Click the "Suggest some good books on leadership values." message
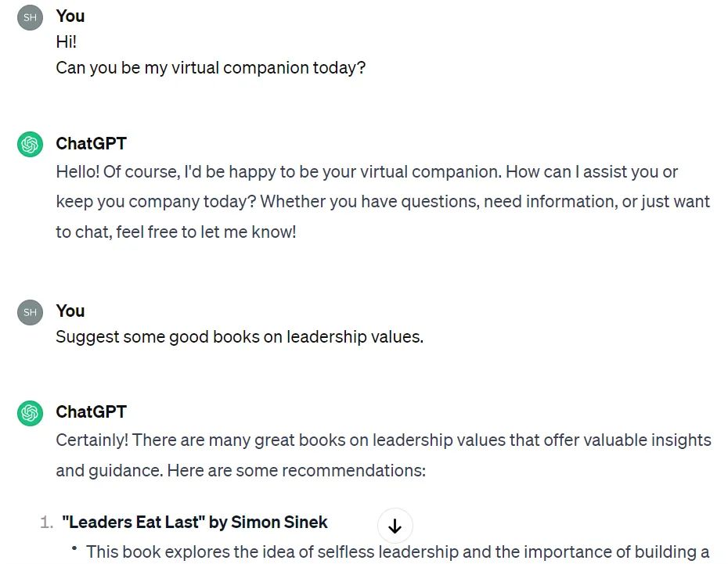Screen dimensions: 728x564 click(x=240, y=337)
